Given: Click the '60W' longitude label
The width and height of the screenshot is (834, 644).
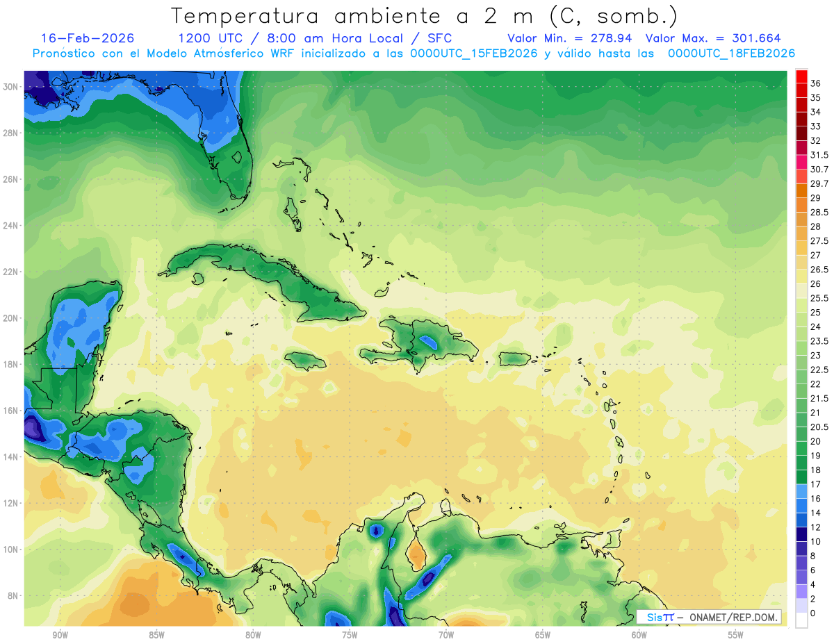Looking at the screenshot, I should [639, 635].
